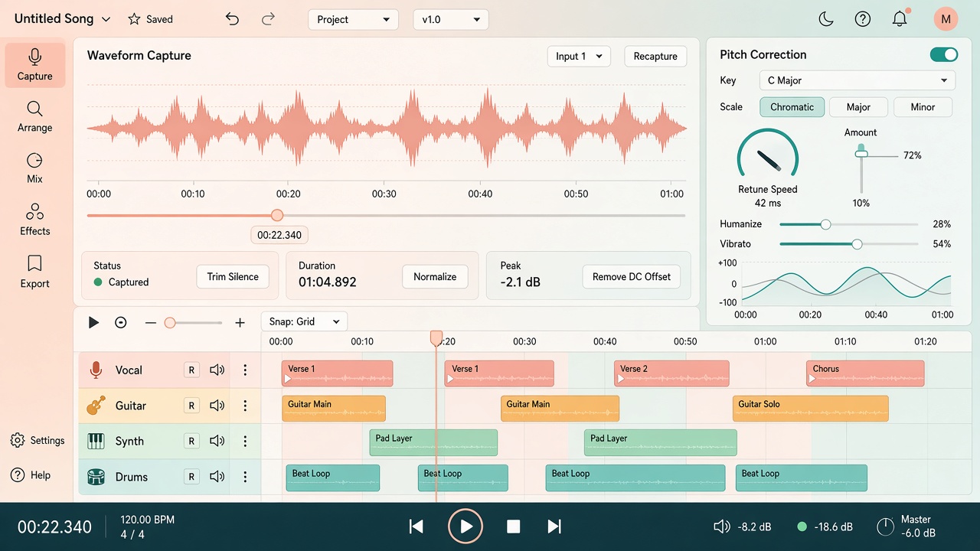This screenshot has width=980, height=551.
Task: Skip to next in transport bar
Action: 554,527
